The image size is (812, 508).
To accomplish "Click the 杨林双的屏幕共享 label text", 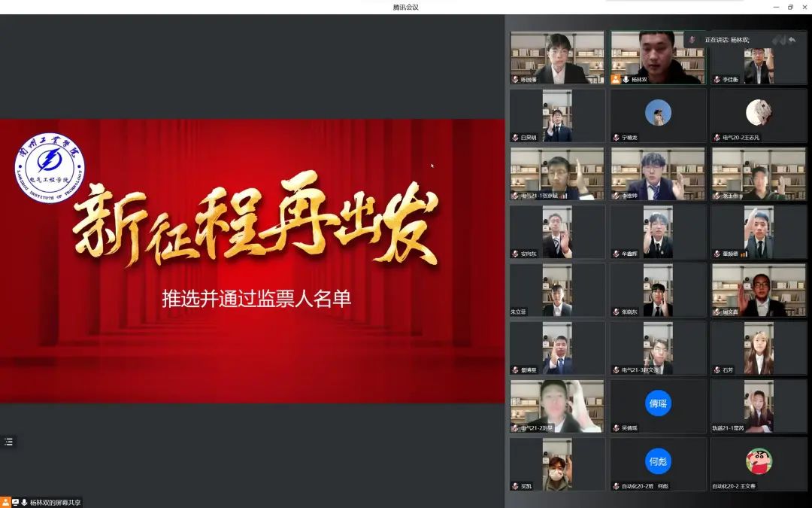I will pos(55,502).
